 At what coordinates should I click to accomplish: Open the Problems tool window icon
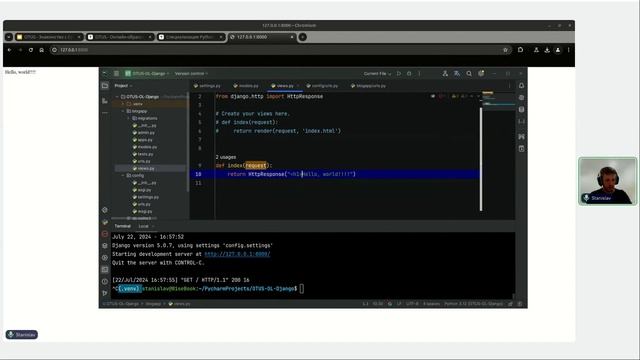tap(105, 281)
